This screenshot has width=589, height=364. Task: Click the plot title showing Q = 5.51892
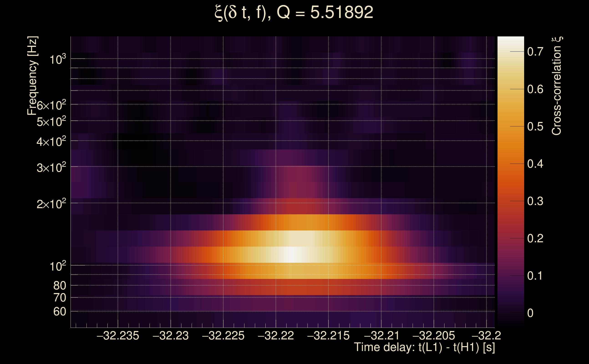click(294, 13)
